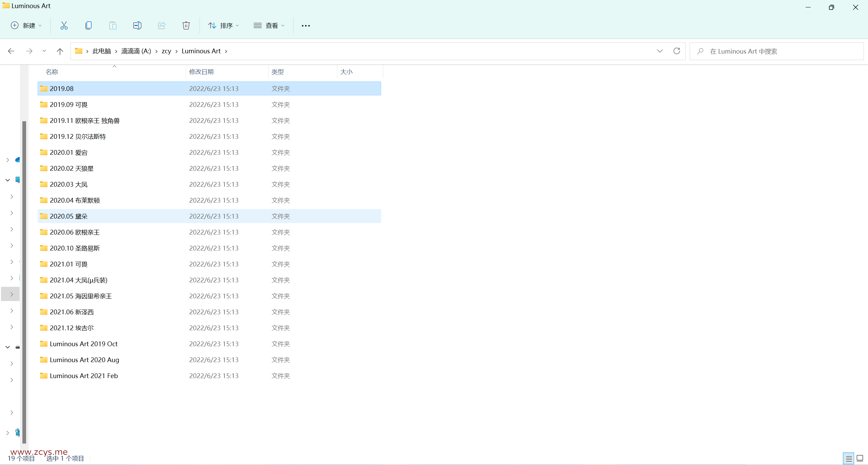The width and height of the screenshot is (868, 465).
Task: Click the 此电脑 breadcrumb
Action: (102, 51)
